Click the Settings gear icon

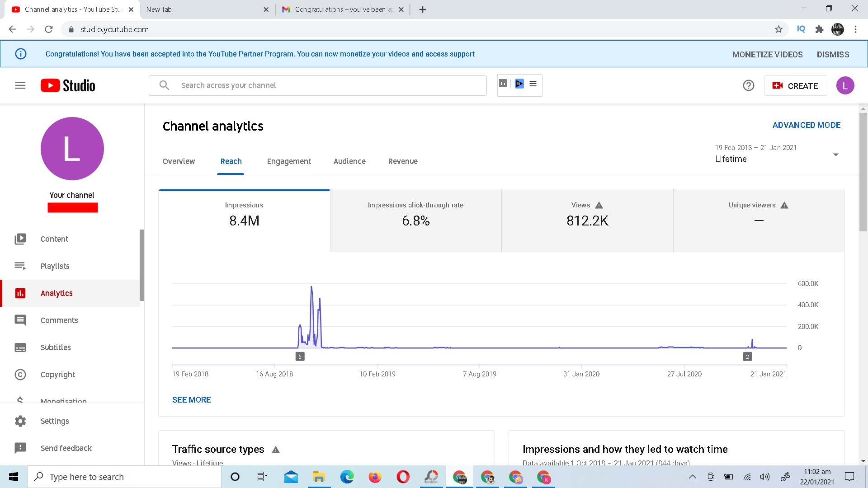[x=20, y=421]
